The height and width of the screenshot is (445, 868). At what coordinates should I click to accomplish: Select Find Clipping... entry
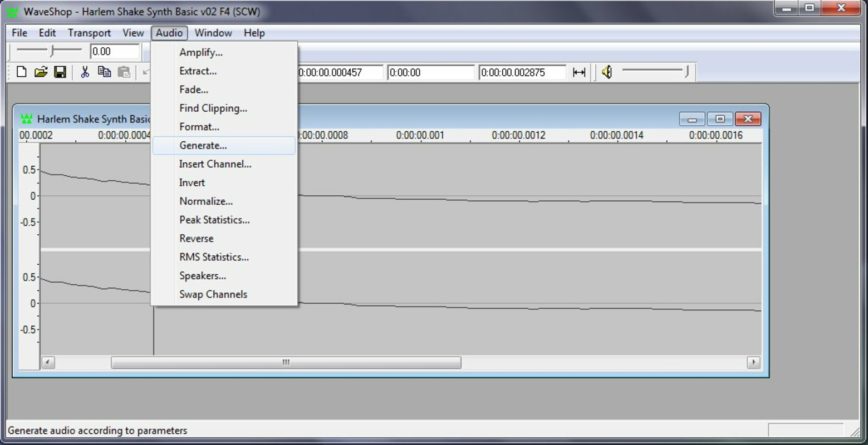pyautogui.click(x=224, y=108)
